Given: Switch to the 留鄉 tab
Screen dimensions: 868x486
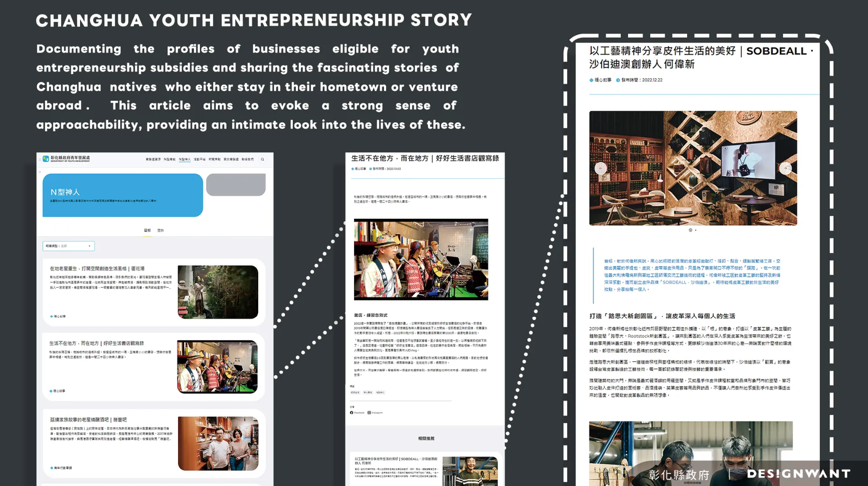Looking at the screenshot, I should 147,231.
